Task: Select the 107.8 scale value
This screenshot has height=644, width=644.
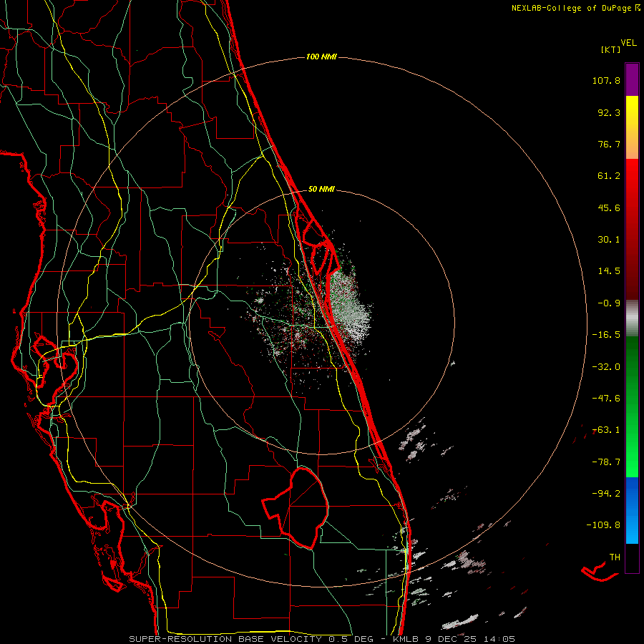Action: (606, 80)
